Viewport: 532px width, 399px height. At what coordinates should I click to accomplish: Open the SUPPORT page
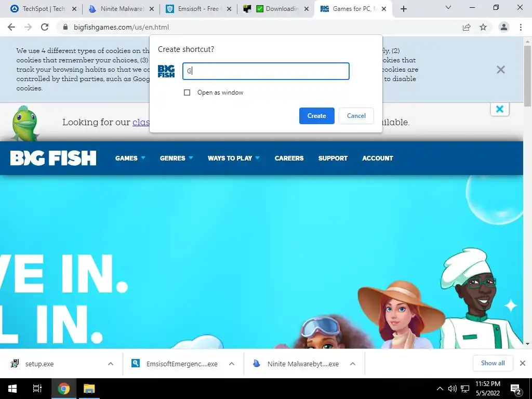tap(333, 158)
